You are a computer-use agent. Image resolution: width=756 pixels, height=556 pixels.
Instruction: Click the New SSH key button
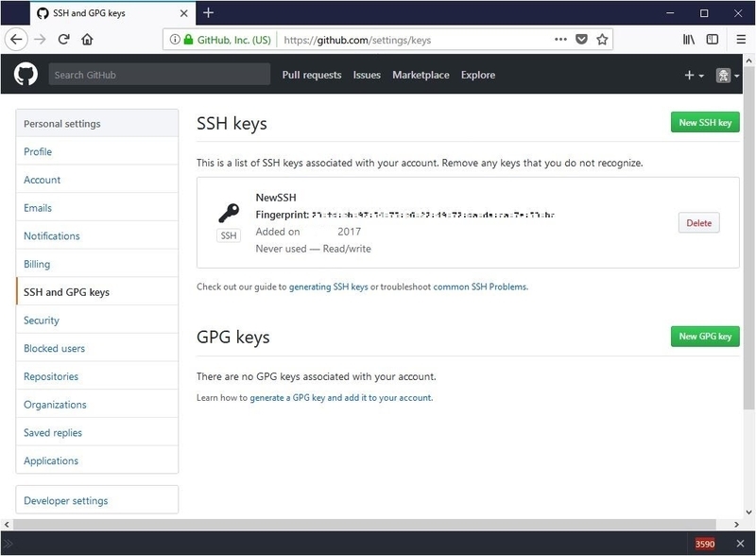705,123
